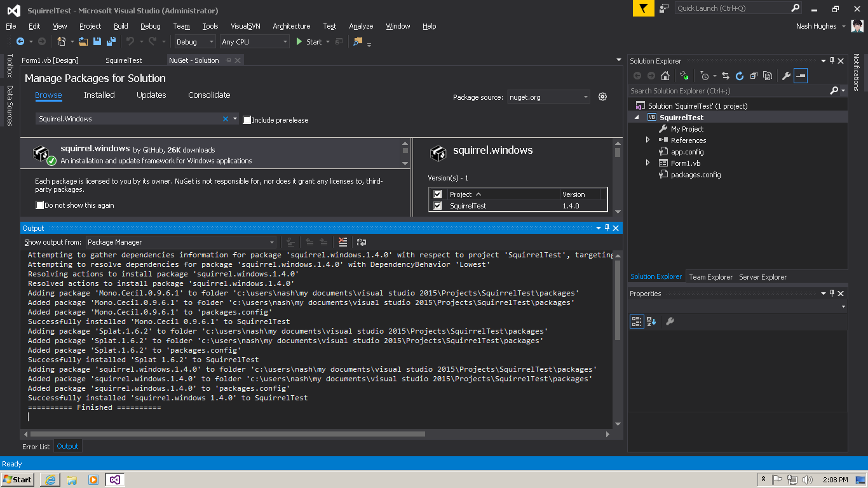The width and height of the screenshot is (868, 488).
Task: Click the Sync with Active Document icon
Action: 726,76
